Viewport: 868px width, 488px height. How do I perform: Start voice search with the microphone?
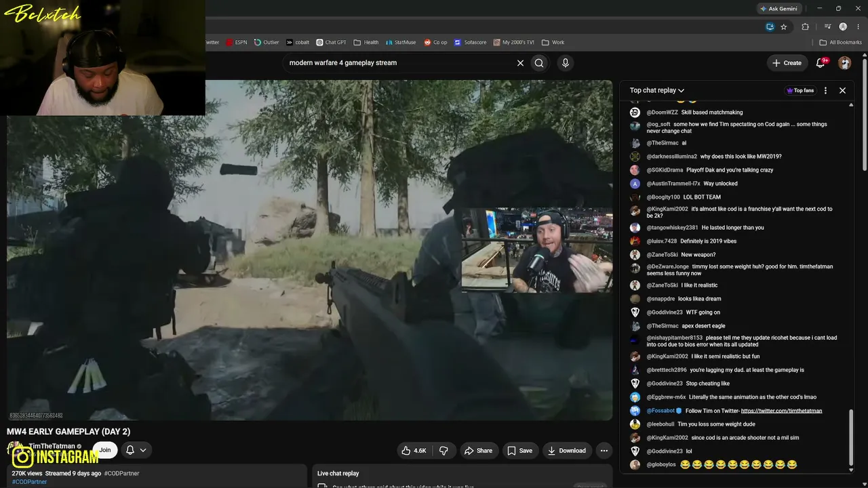tap(566, 63)
